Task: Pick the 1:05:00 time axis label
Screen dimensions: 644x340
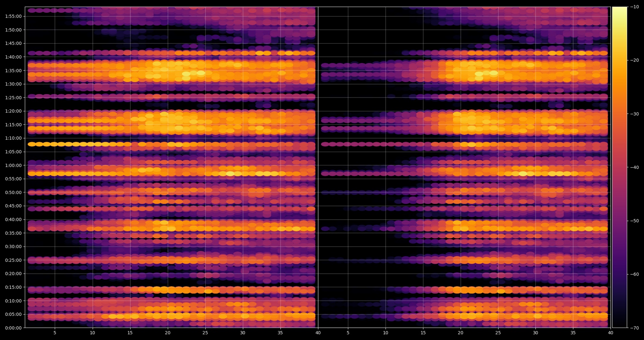Action: tap(13, 152)
